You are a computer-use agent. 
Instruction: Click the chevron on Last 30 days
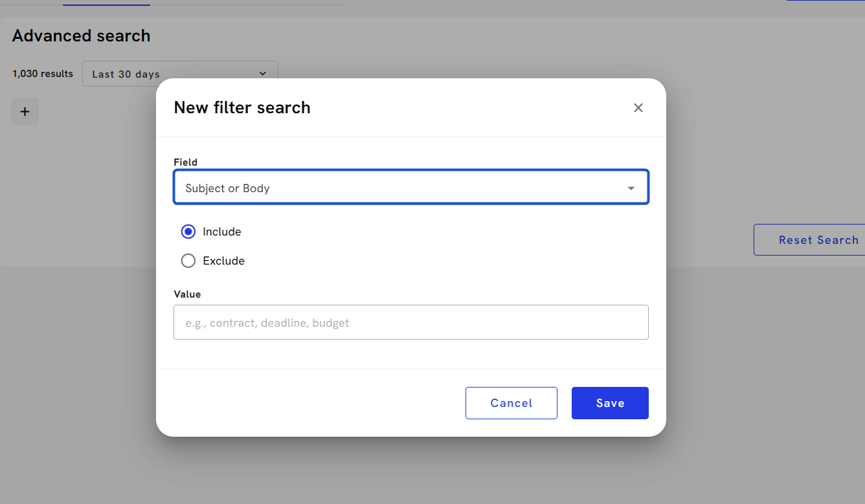[263, 74]
